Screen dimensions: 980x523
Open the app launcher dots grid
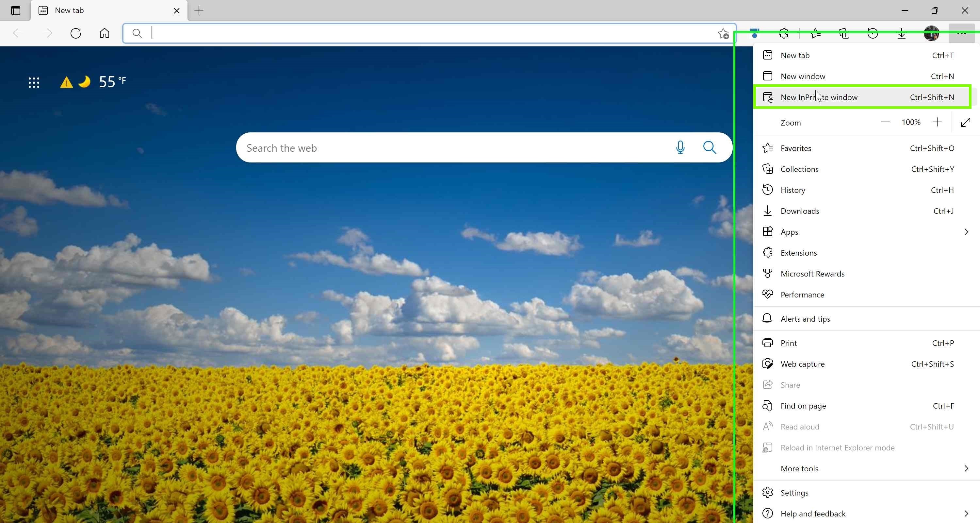click(x=34, y=83)
